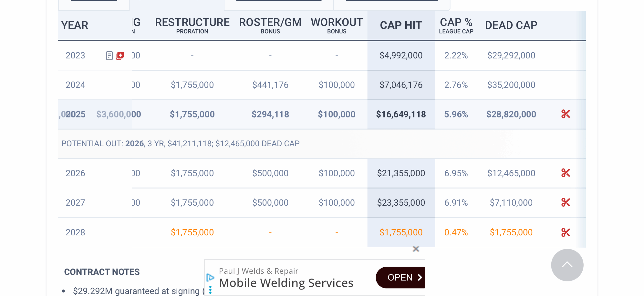Viewport: 644px width, 296px height.
Task: Select the WORKOUT bonus column header
Action: (x=336, y=25)
